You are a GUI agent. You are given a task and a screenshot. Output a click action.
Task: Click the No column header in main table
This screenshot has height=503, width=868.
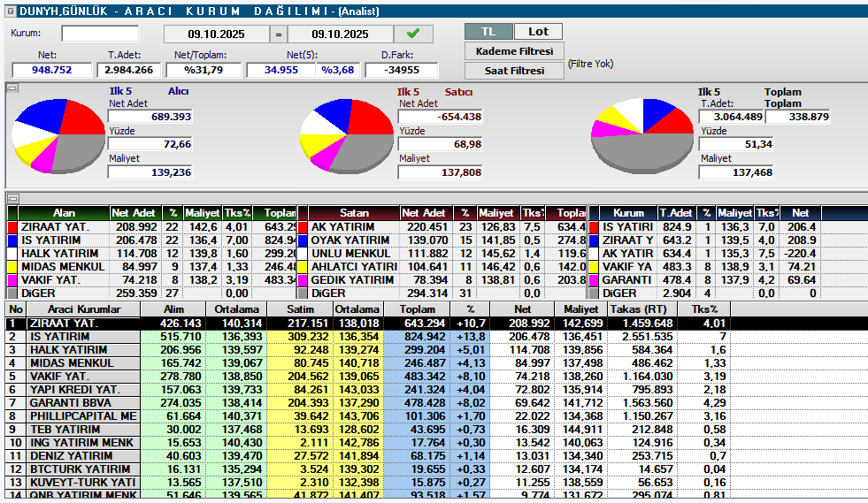(x=16, y=309)
